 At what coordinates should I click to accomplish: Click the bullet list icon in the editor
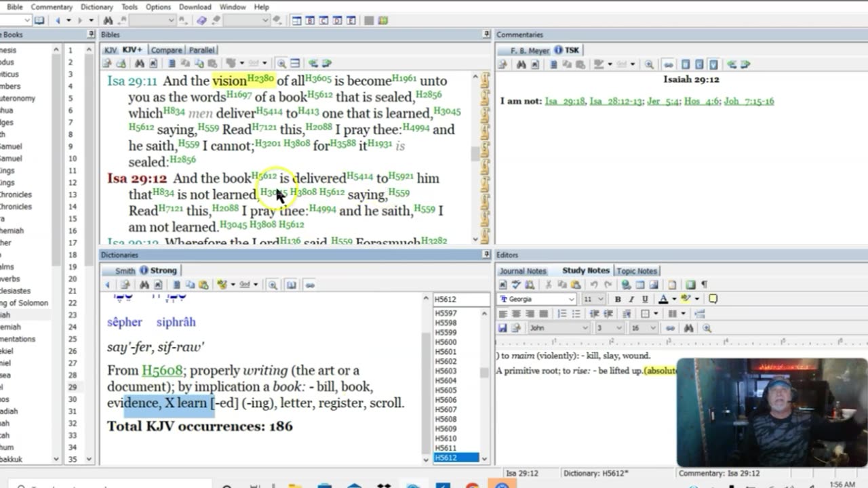[576, 314]
